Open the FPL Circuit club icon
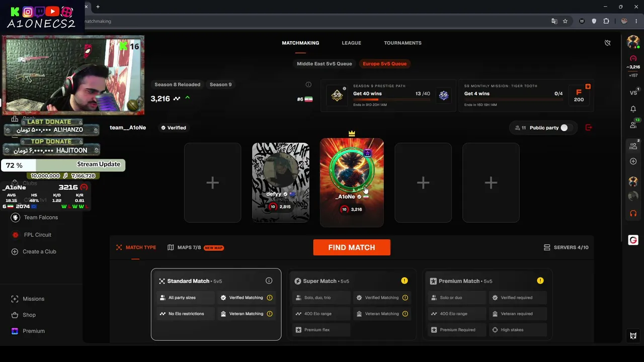Screen dimensions: 644x362 coord(15,235)
